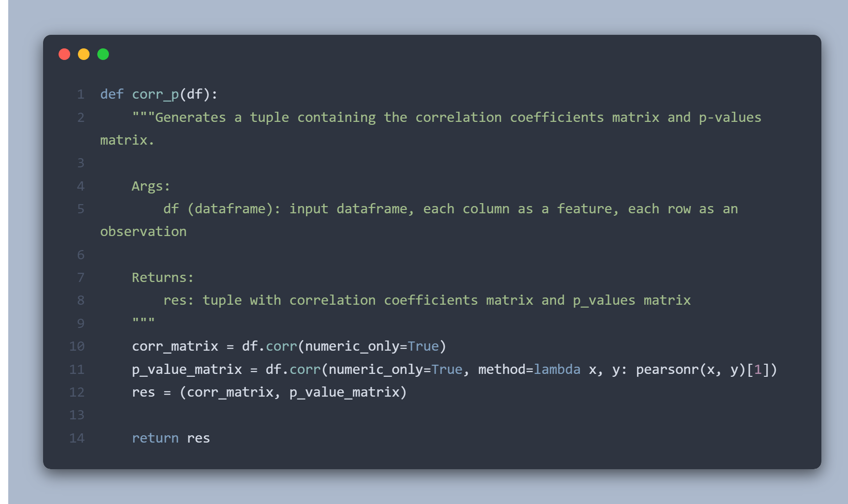The height and width of the screenshot is (504, 848).
Task: Click line number 14 in the gutter
Action: [x=77, y=438]
